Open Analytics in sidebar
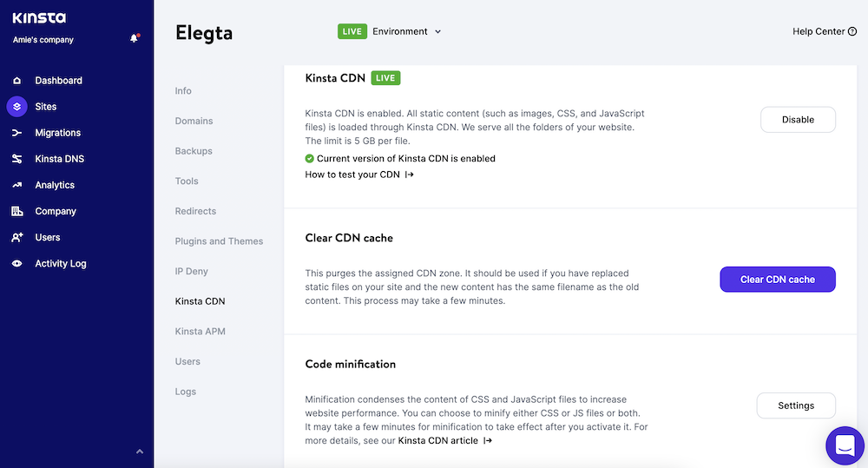 point(55,185)
